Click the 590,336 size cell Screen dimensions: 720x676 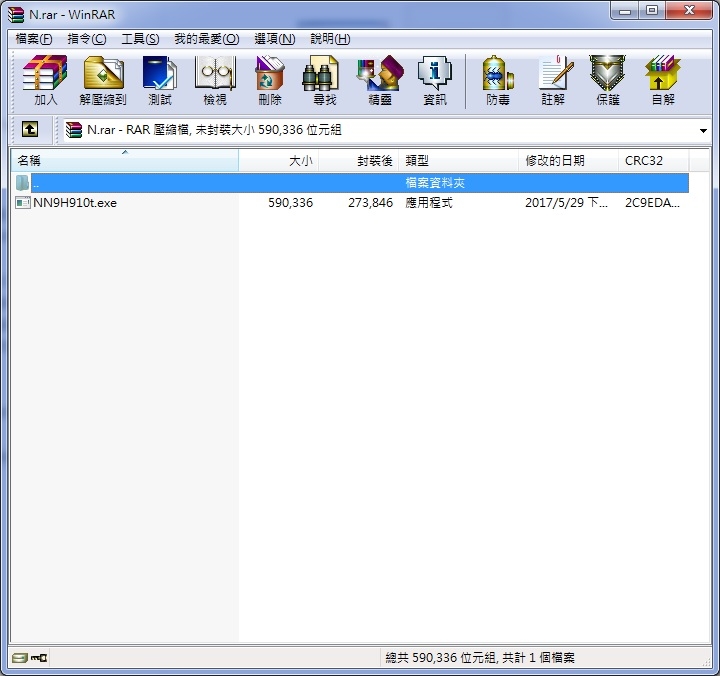tap(290, 203)
